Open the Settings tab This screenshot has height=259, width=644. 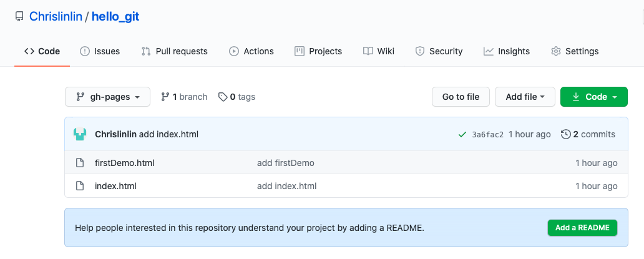coord(575,51)
